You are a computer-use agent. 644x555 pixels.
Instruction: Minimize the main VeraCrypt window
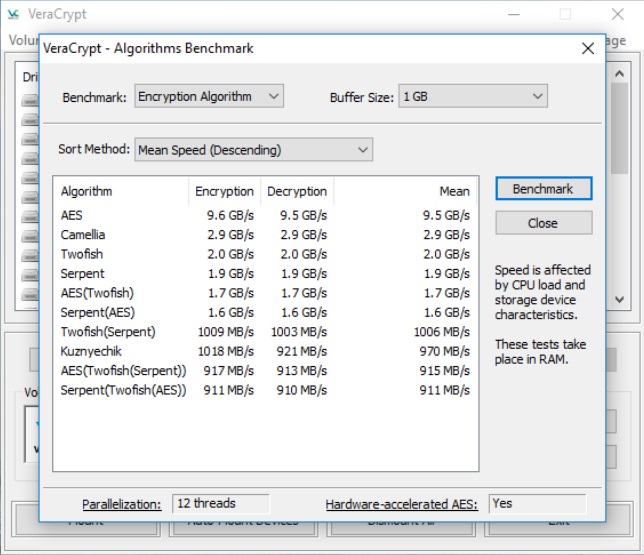click(x=514, y=14)
